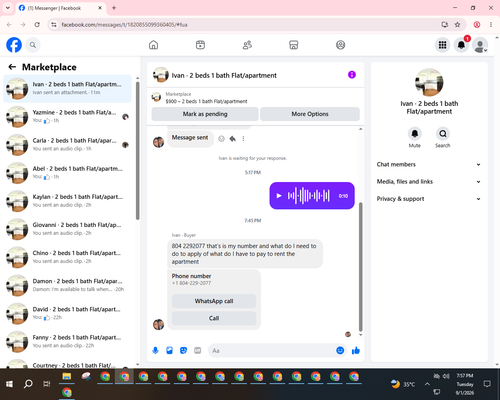Screen dimensions: 500x400
Task: Go to Home feed icon
Action: click(x=153, y=45)
